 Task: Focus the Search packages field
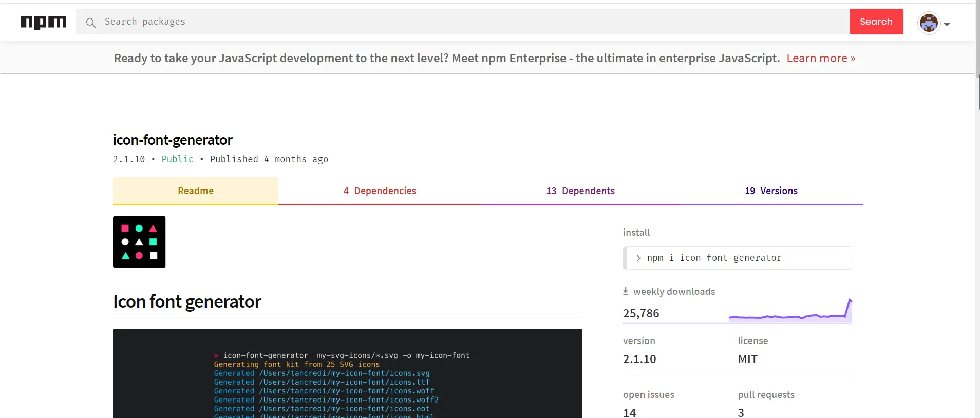click(463, 22)
